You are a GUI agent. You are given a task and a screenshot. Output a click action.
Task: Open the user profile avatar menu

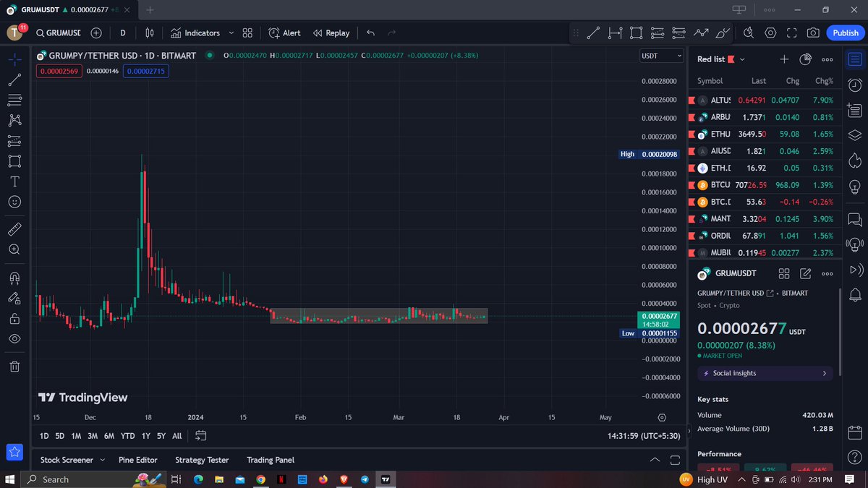click(x=15, y=33)
